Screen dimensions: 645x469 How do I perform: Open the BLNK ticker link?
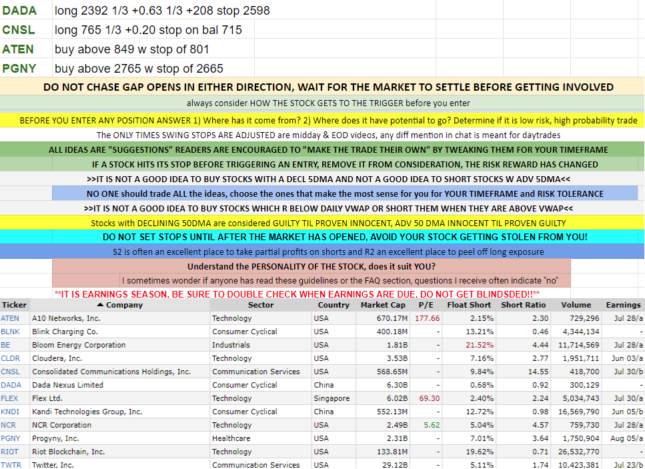(x=10, y=332)
